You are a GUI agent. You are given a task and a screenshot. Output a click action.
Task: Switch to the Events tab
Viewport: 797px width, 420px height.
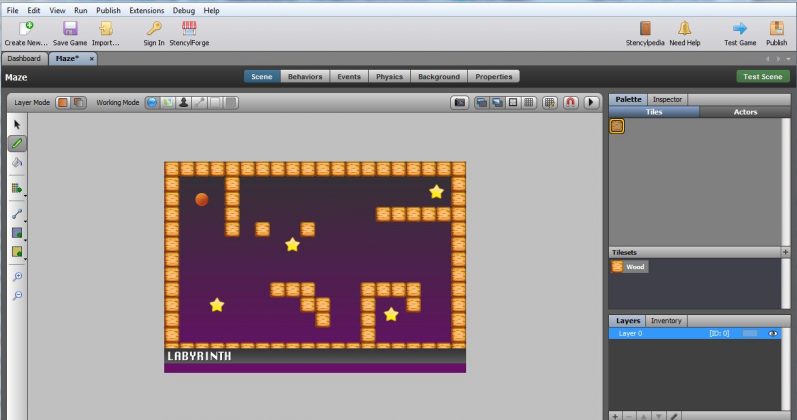click(349, 77)
